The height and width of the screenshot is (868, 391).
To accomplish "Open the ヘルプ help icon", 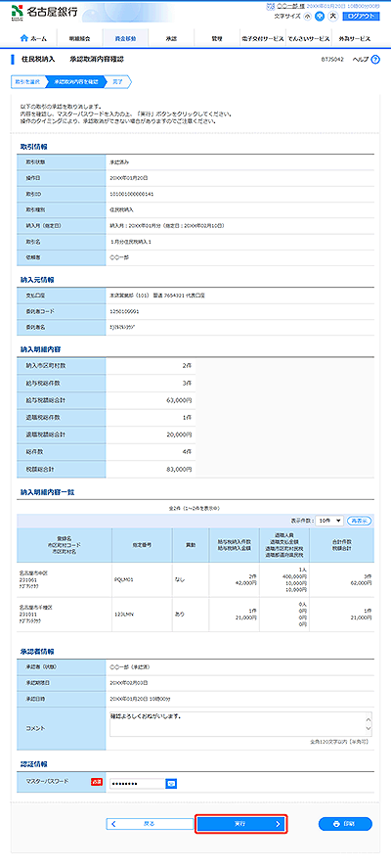I will click(376, 60).
